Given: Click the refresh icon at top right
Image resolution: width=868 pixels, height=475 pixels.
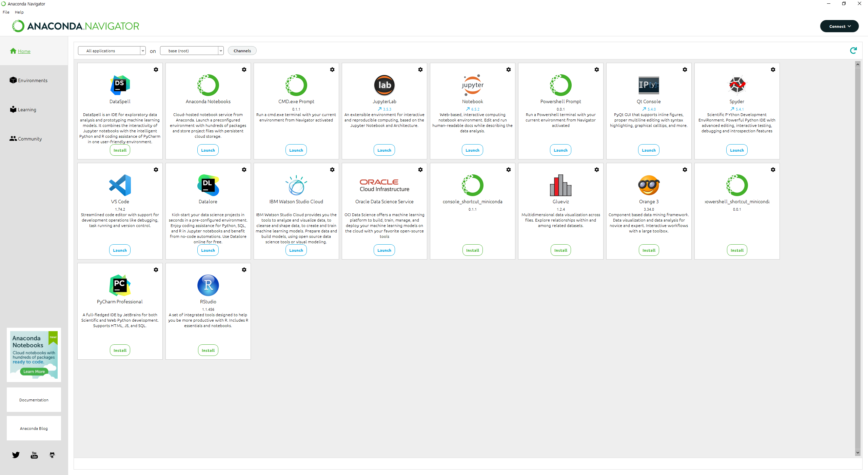Looking at the screenshot, I should point(853,51).
